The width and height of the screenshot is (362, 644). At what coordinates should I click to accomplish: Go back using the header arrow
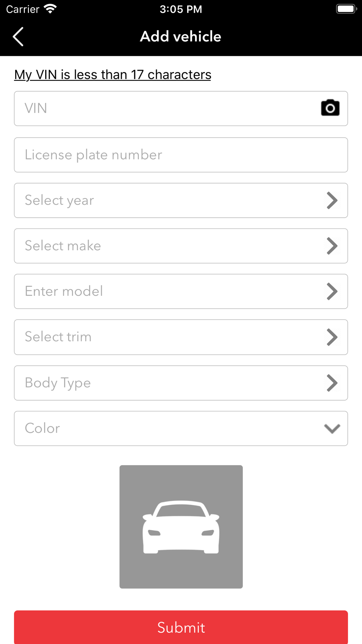[18, 37]
